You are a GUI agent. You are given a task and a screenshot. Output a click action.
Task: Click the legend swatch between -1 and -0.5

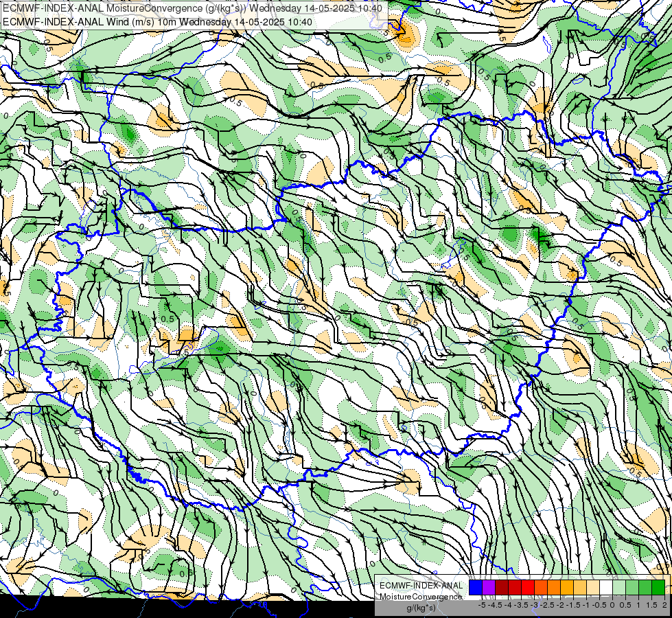click(x=594, y=587)
